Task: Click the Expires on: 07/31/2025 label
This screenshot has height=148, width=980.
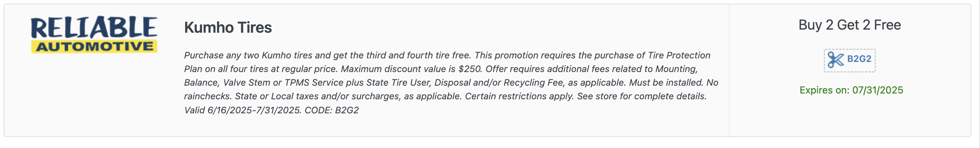Action: pyautogui.click(x=851, y=90)
